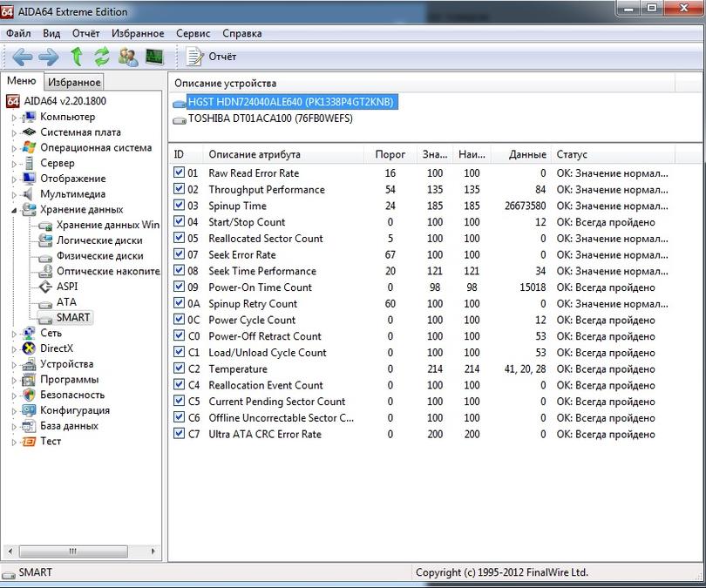Select the Операционная система Windows icon
The height and width of the screenshot is (588, 706).
30,147
